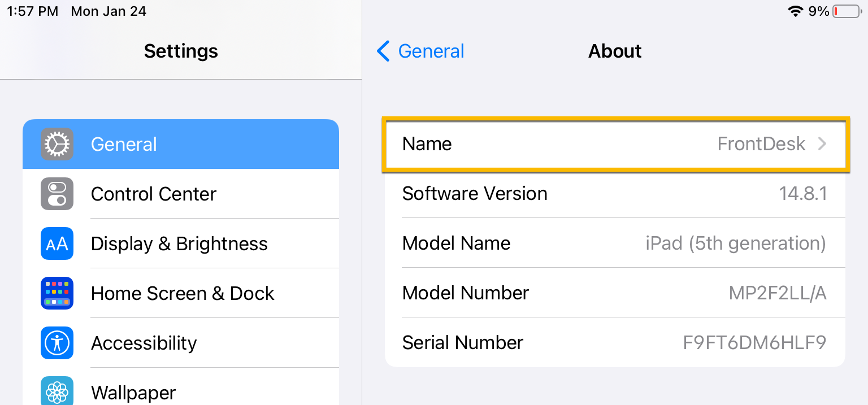Tap the iPad (5th generation) value
868x405 pixels.
pos(736,243)
